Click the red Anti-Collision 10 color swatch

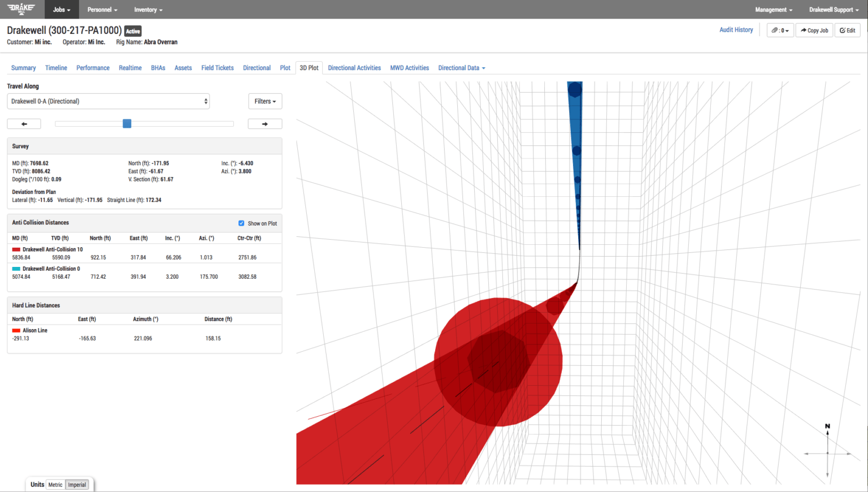click(16, 249)
